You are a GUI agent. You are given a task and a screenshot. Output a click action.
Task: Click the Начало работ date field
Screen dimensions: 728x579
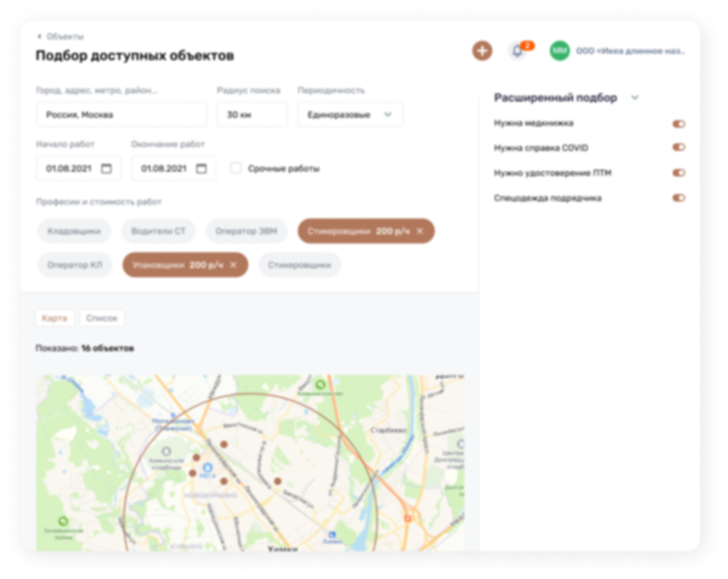(78, 168)
